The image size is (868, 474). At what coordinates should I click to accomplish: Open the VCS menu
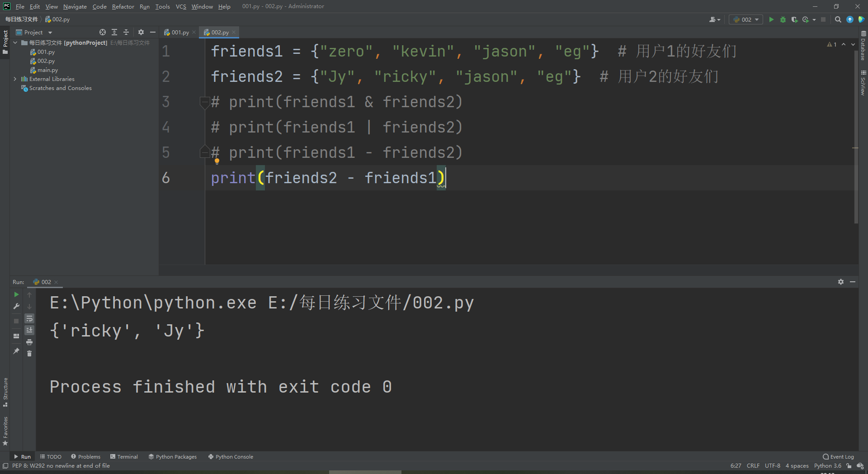click(181, 6)
